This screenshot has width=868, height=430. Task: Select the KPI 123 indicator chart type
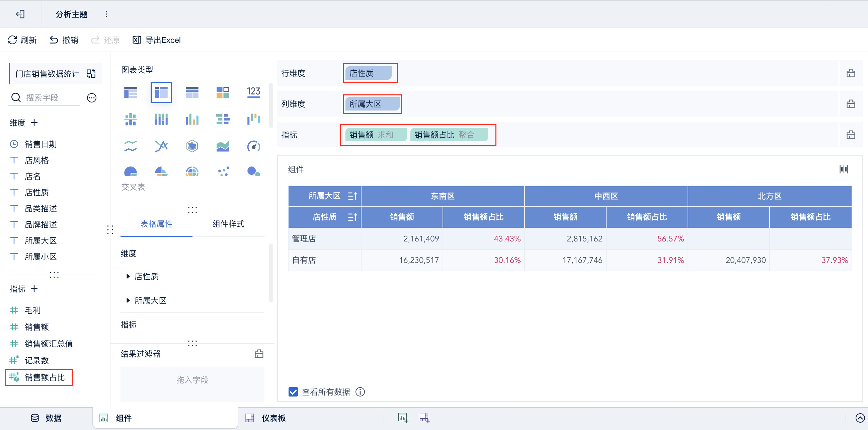(x=253, y=92)
